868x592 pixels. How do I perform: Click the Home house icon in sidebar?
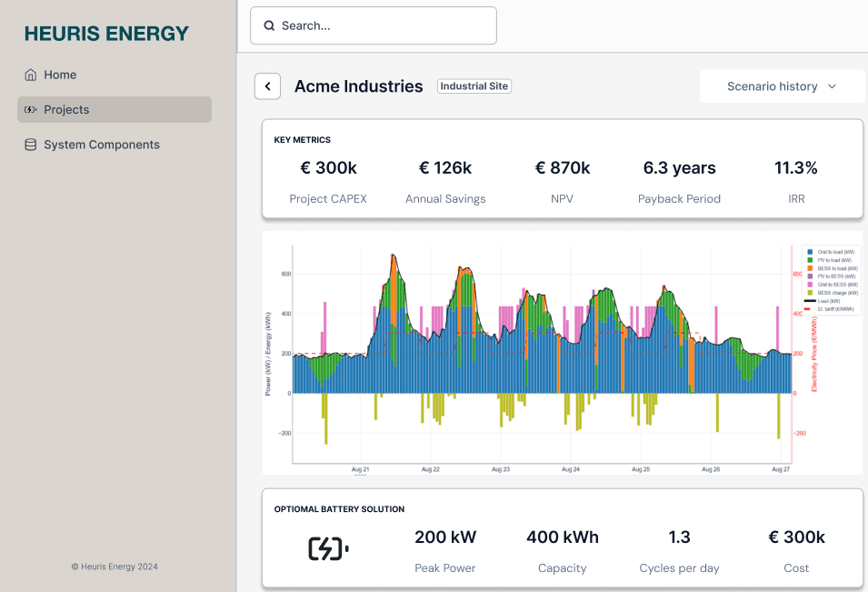(31, 75)
